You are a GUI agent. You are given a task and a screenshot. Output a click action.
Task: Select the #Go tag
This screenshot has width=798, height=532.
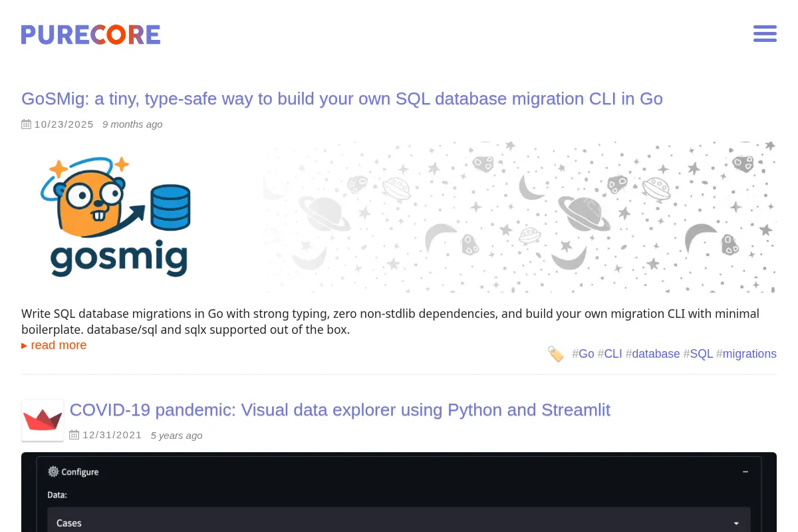point(583,354)
